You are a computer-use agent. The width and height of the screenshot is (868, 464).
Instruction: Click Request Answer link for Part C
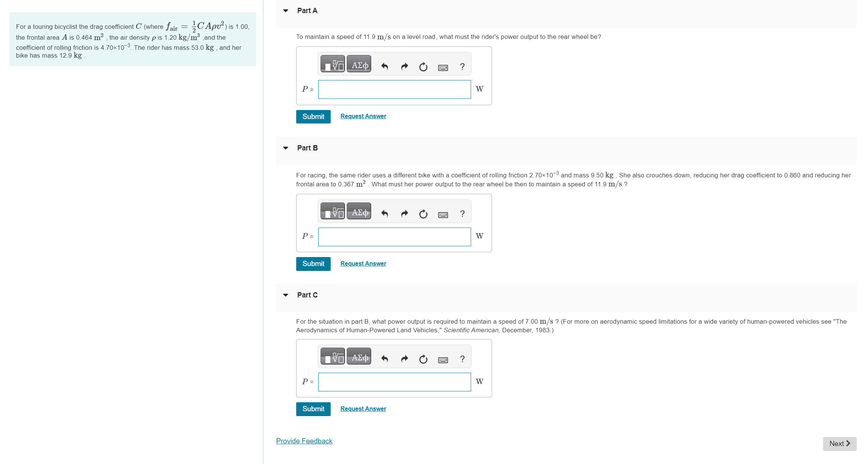363,409
